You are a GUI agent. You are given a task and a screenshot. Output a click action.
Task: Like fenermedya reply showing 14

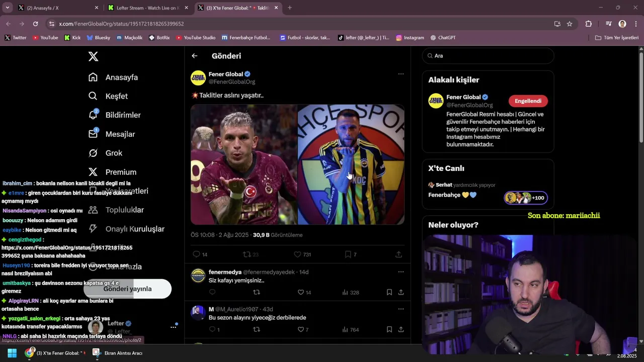(304, 292)
